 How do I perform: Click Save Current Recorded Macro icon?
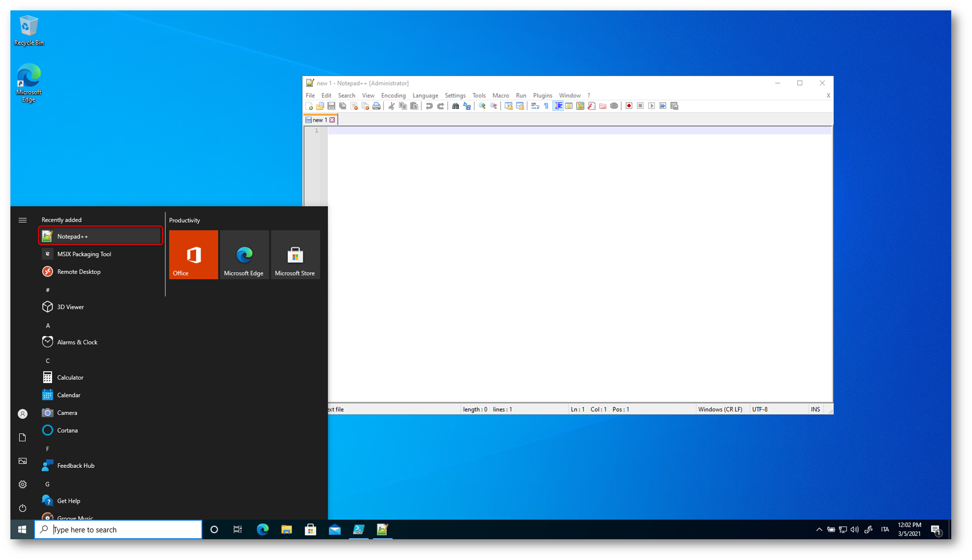[674, 106]
